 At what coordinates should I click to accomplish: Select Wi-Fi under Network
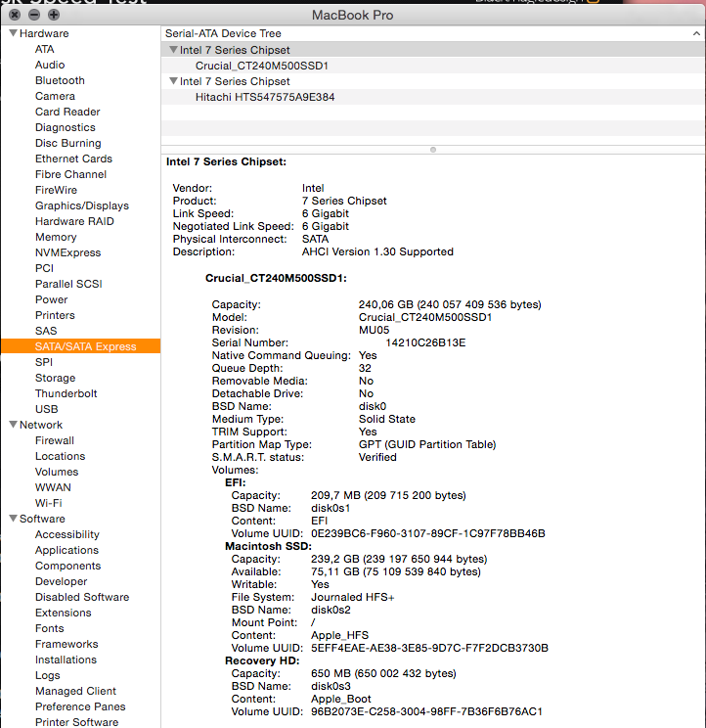coord(49,503)
